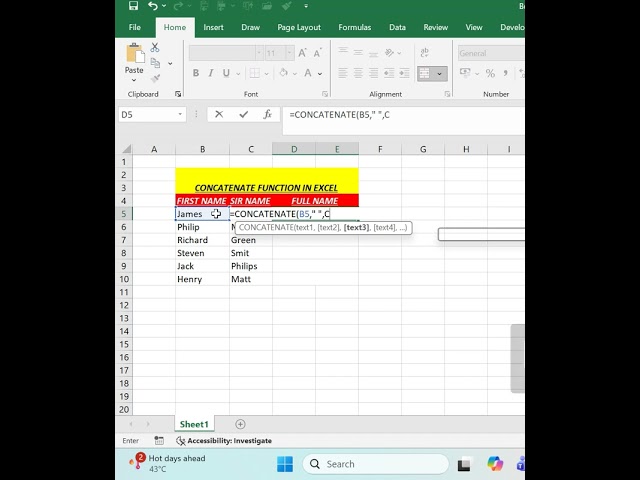
Task: Click the Insert Function fx icon
Action: [x=267, y=114]
